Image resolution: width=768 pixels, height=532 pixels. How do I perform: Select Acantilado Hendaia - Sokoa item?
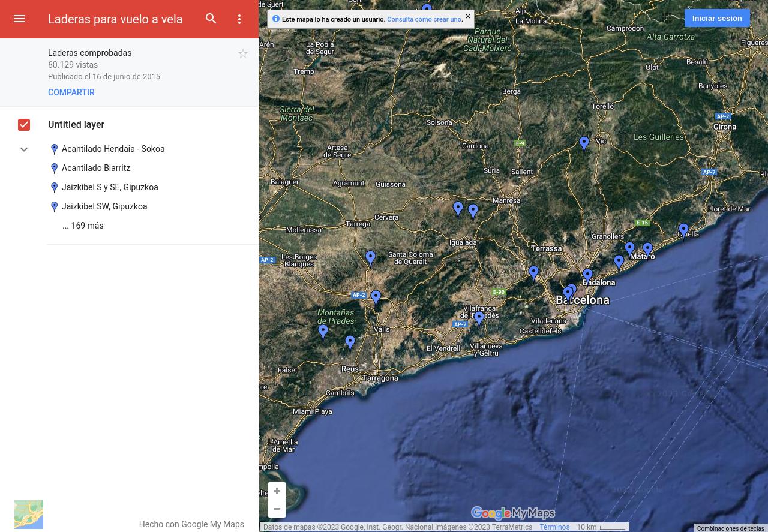pyautogui.click(x=113, y=149)
